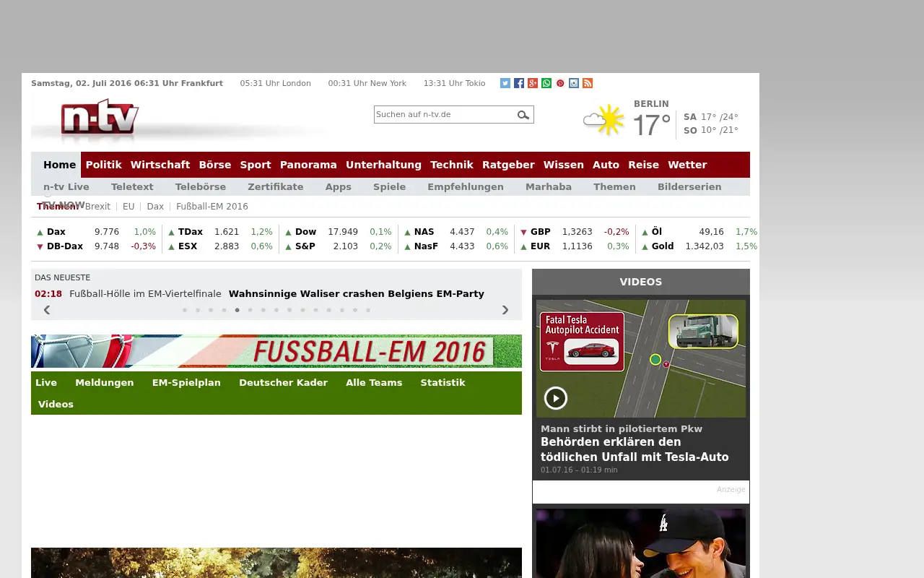Open EM-Spielplan in the football menu
924x578 pixels.
click(x=186, y=383)
